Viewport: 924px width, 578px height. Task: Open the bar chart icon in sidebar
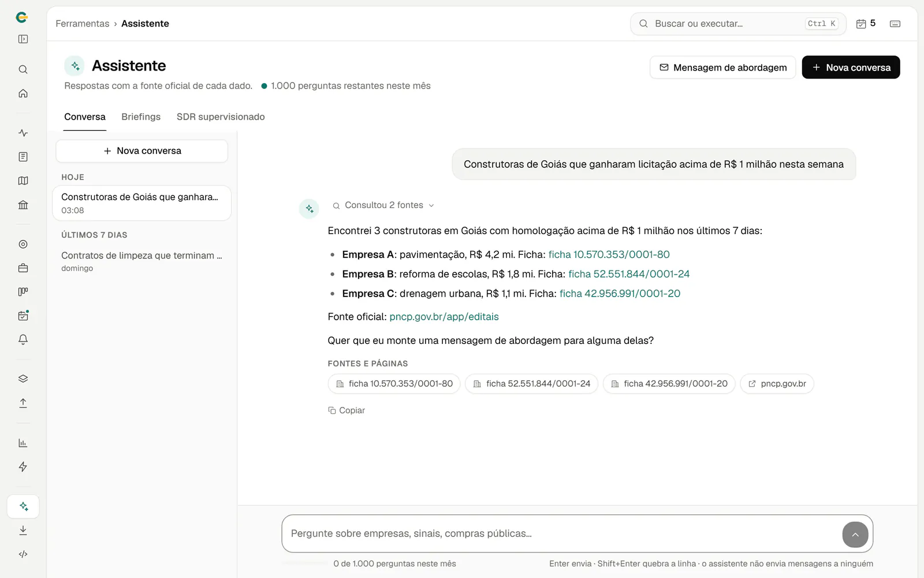[x=23, y=443]
